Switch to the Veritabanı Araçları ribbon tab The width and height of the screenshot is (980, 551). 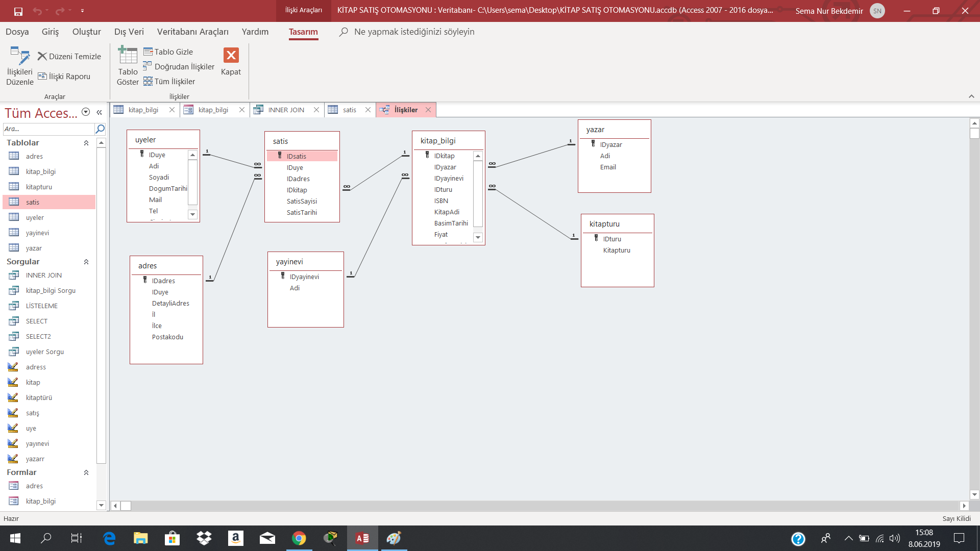coord(192,32)
